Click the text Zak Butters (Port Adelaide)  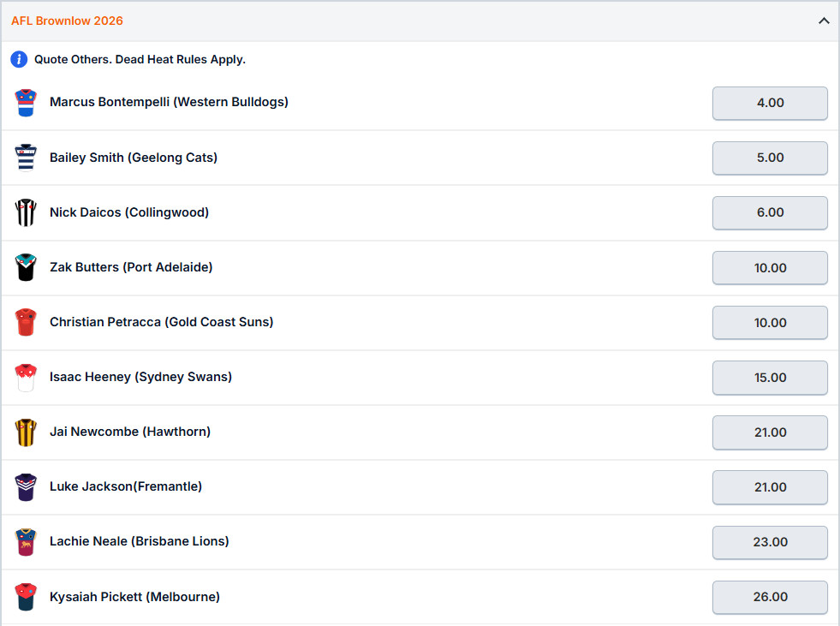(x=131, y=267)
